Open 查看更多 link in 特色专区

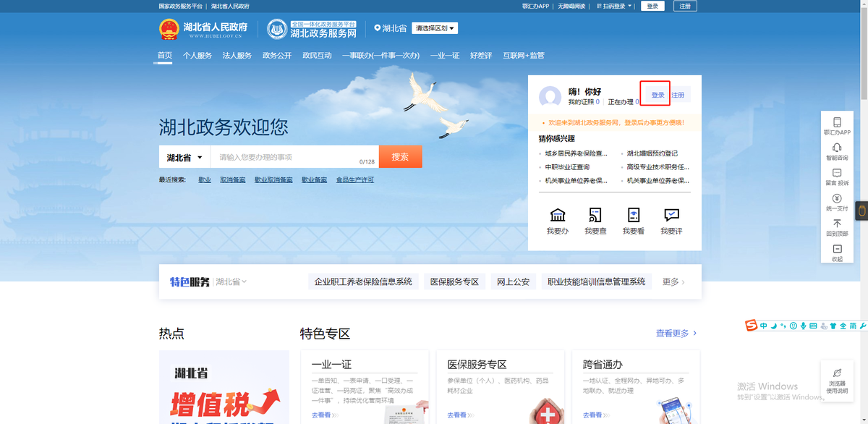(676, 334)
